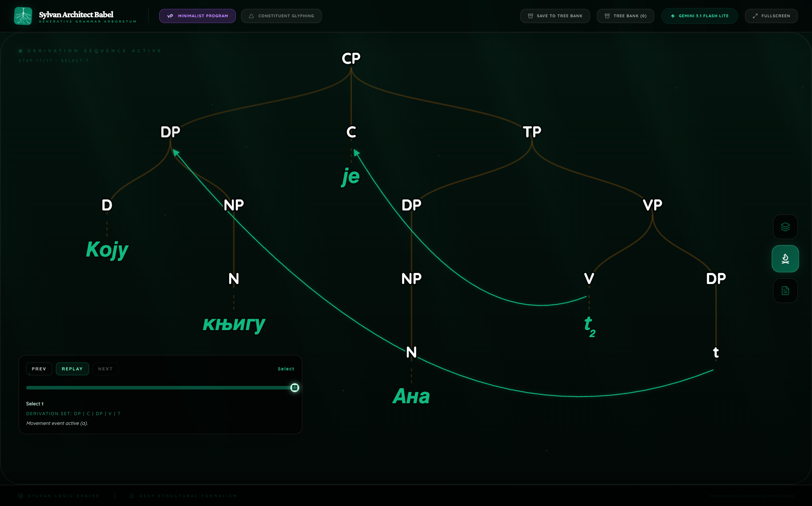The height and width of the screenshot is (506, 812).
Task: Go to previous derivation step with PREV
Action: coord(39,369)
